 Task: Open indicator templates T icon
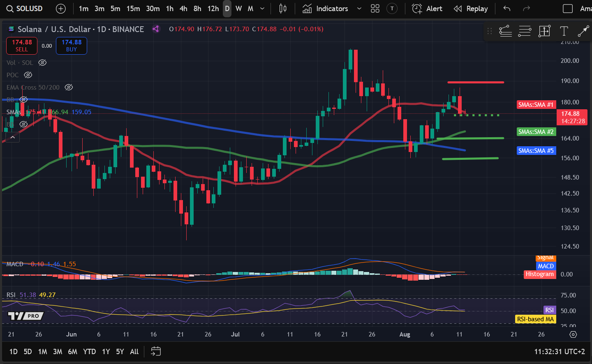(x=392, y=9)
